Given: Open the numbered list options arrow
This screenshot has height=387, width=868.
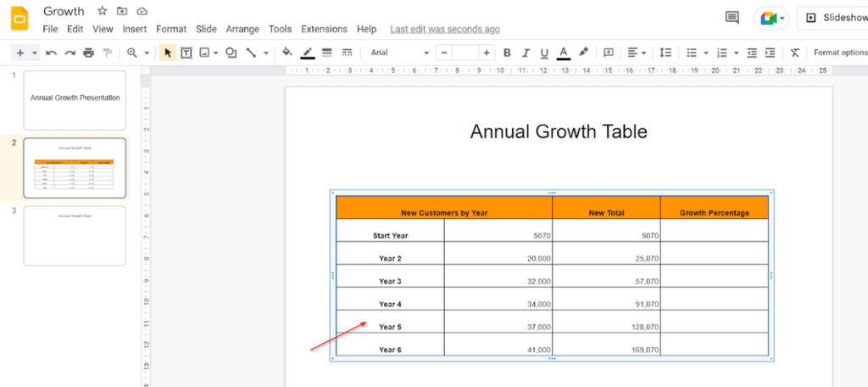Looking at the screenshot, I should 737,53.
